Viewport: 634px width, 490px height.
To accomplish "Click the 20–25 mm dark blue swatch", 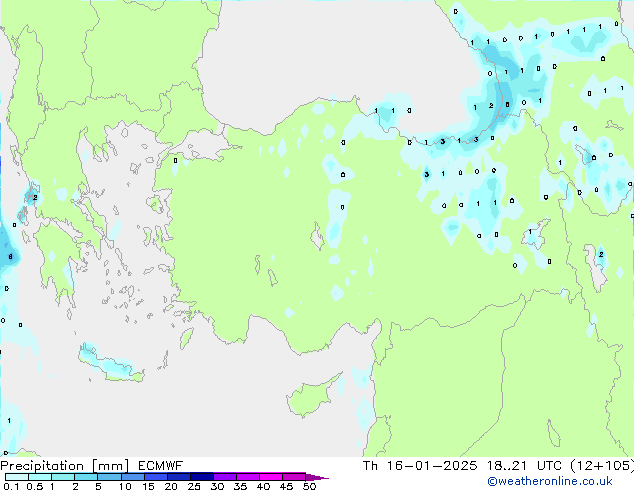I will point(179,477).
